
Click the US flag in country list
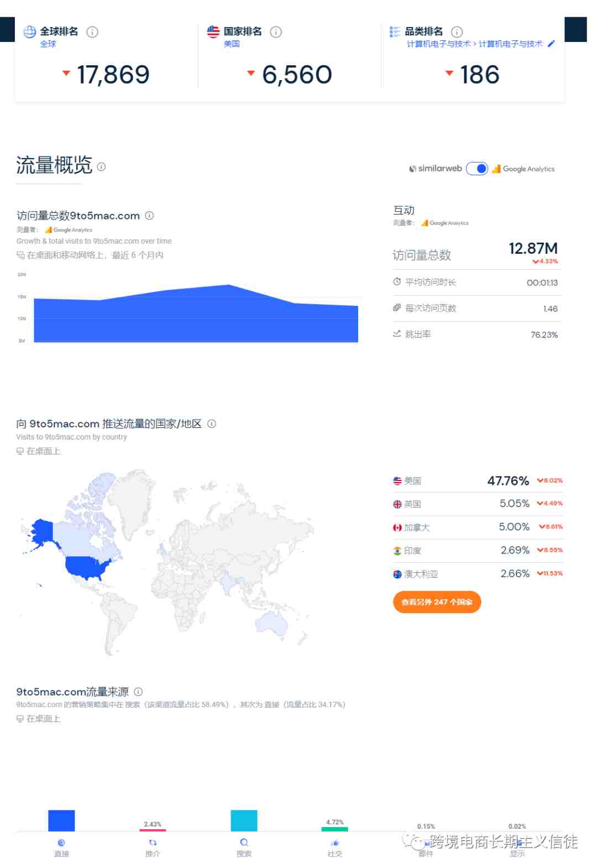(x=397, y=481)
